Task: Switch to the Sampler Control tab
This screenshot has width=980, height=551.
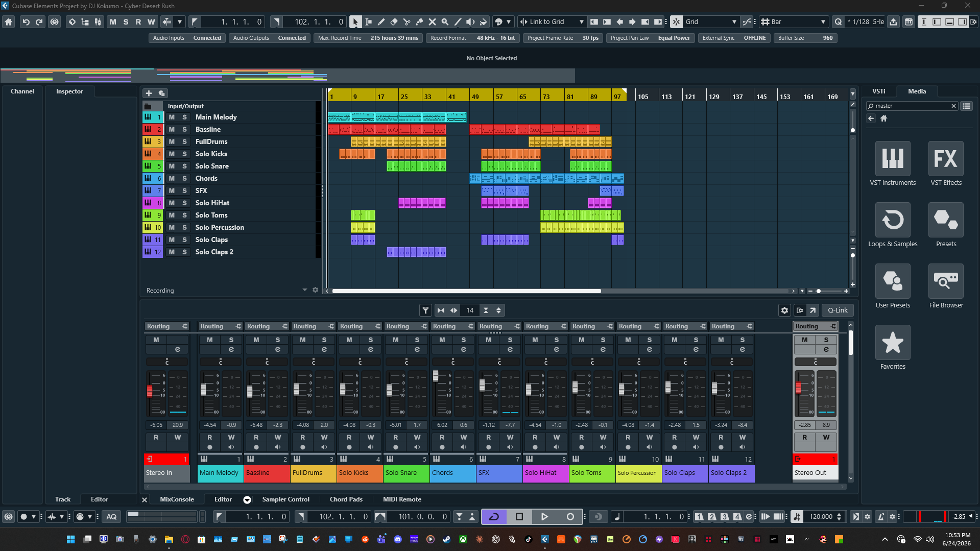Action: 285,499
